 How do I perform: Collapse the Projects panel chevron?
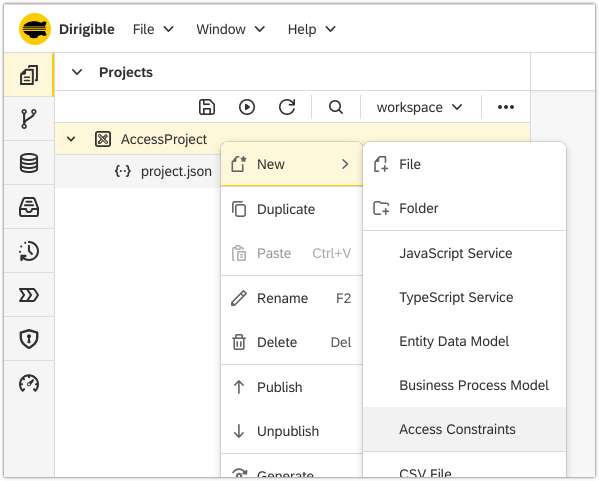(77, 72)
